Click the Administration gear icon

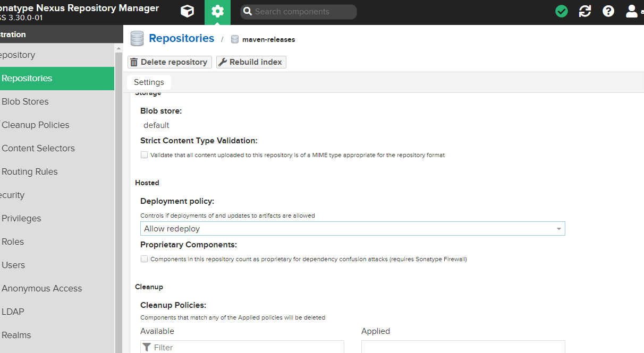pos(217,12)
